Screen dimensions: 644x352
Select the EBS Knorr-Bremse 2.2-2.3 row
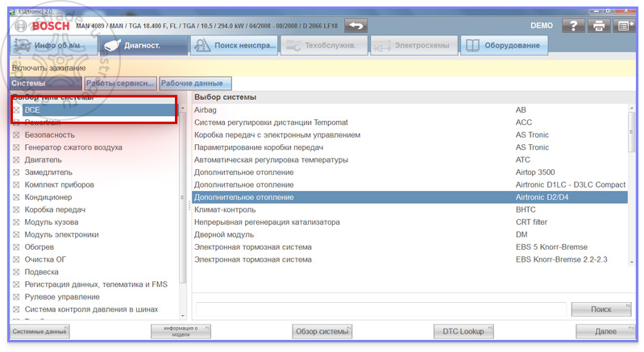tap(409, 259)
